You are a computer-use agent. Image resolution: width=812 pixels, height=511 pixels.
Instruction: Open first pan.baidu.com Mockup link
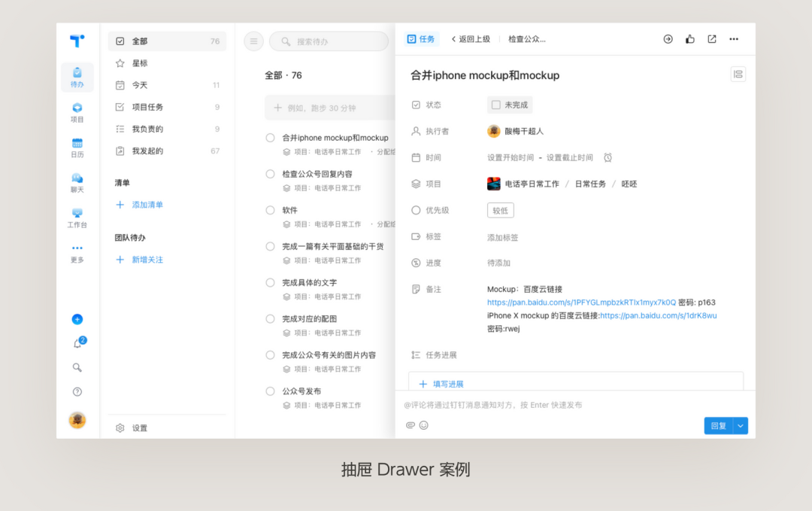[x=581, y=302]
